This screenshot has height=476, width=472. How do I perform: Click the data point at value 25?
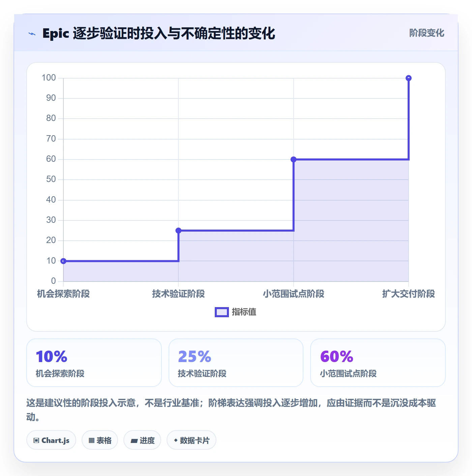tap(178, 231)
